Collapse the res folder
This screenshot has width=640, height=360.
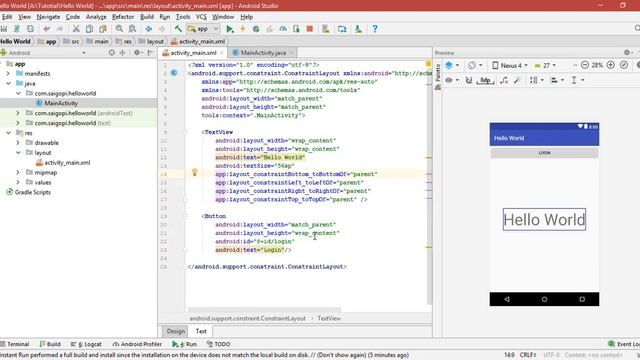point(8,133)
